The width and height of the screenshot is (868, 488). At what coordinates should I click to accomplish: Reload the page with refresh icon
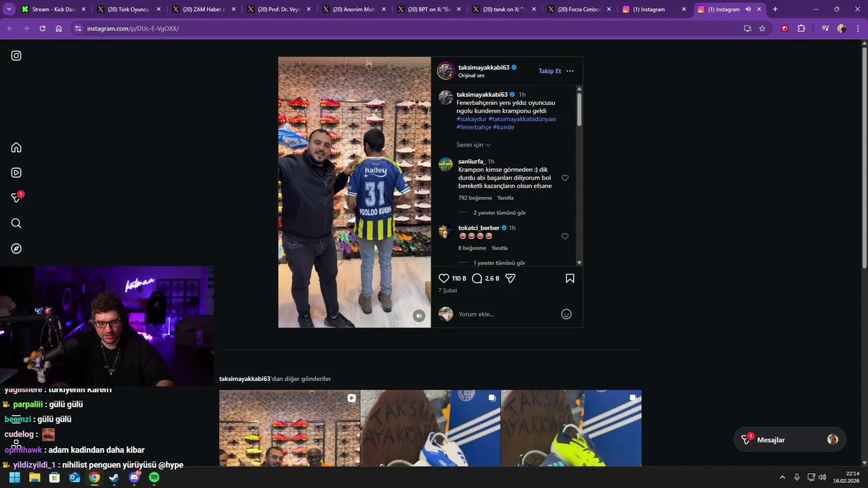tap(42, 28)
